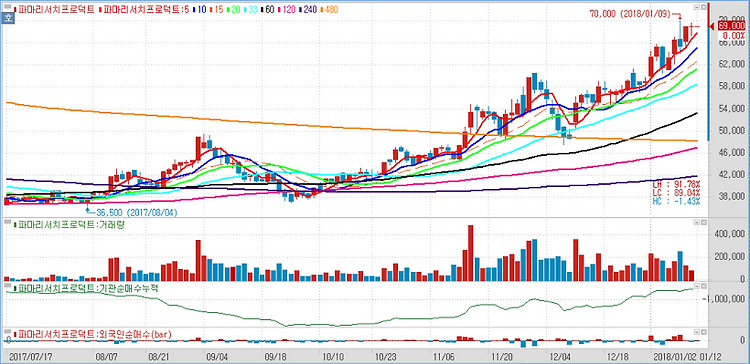Click the vertical red-blue price range bar
Image resolution: width=750 pixels, height=364 pixels.
pos(709,72)
